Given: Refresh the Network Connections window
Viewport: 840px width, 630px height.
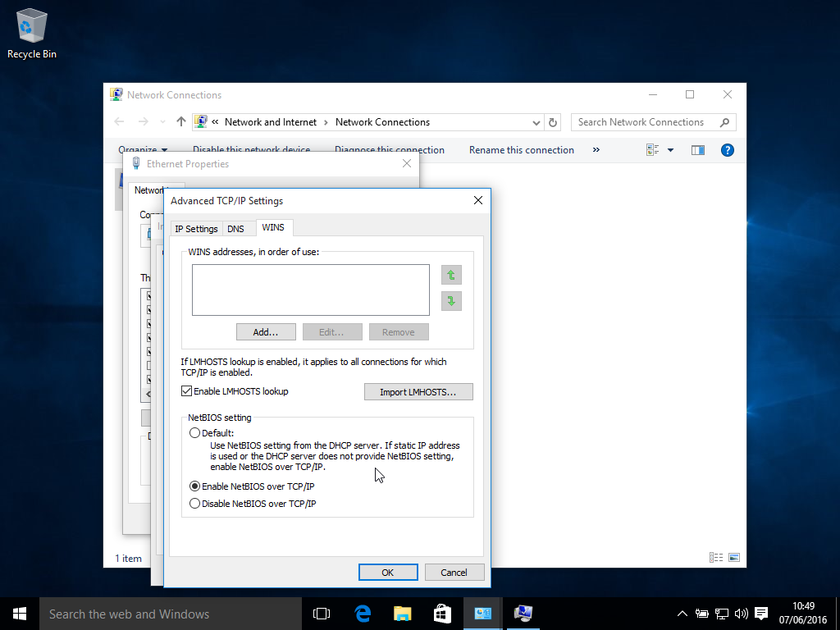Looking at the screenshot, I should (x=553, y=122).
